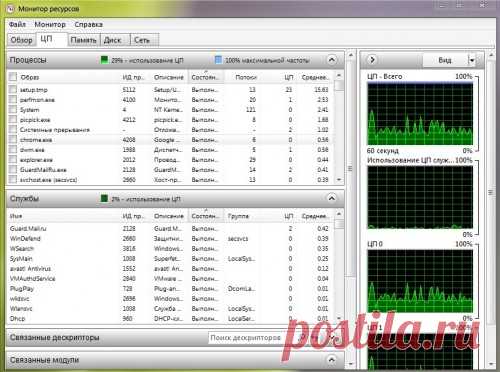Select the WSearch service row
This screenshot has width=500, height=372.
click(171, 249)
